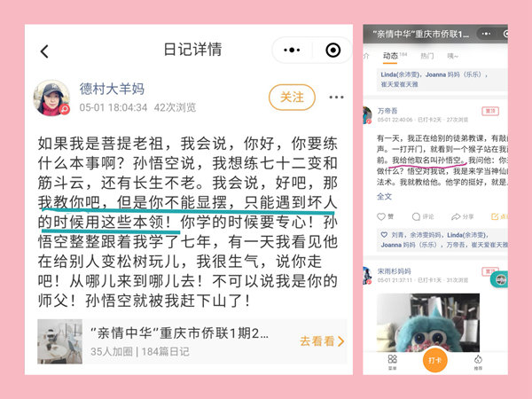Share the post via 分享 icon
Screen dimensions: 532x399
click(456, 216)
